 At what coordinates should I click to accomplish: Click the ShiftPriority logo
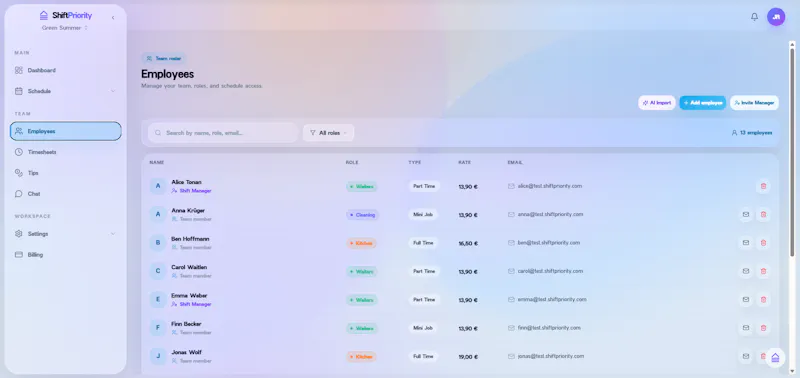66,15
